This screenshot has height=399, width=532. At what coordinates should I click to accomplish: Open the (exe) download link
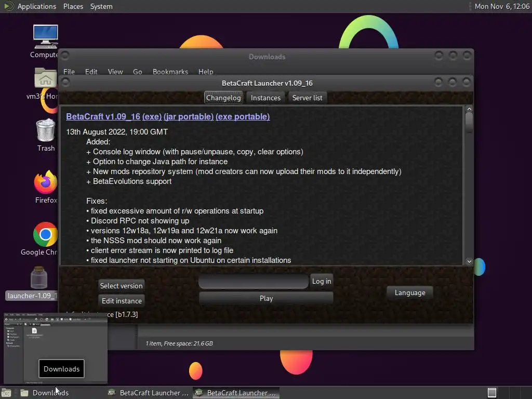click(x=152, y=116)
